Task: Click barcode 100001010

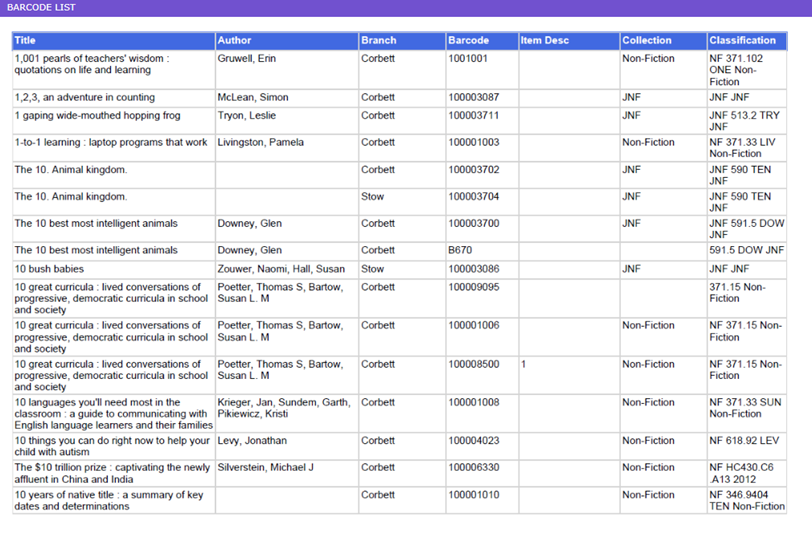Action: click(473, 495)
